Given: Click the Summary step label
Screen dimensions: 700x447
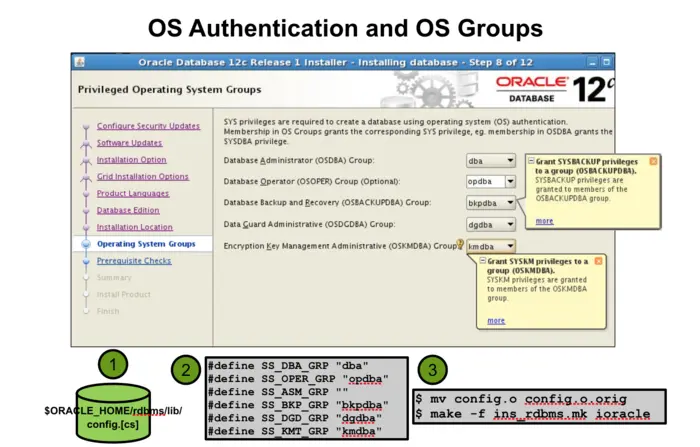Looking at the screenshot, I should 114,278.
